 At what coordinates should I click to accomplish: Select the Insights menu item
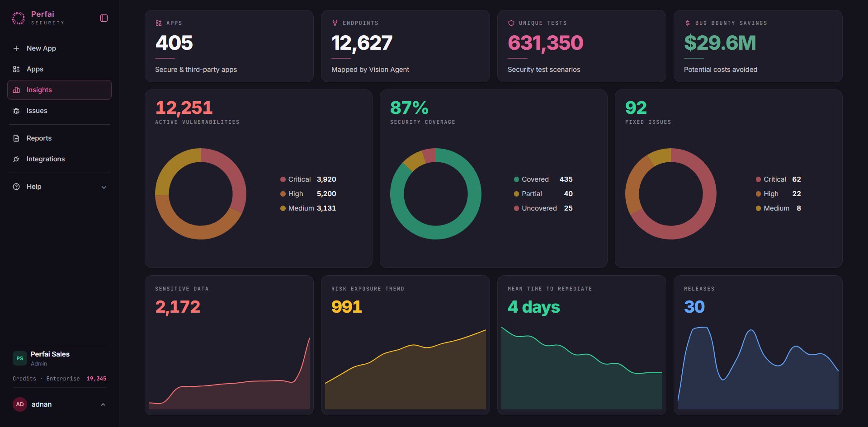[x=59, y=90]
